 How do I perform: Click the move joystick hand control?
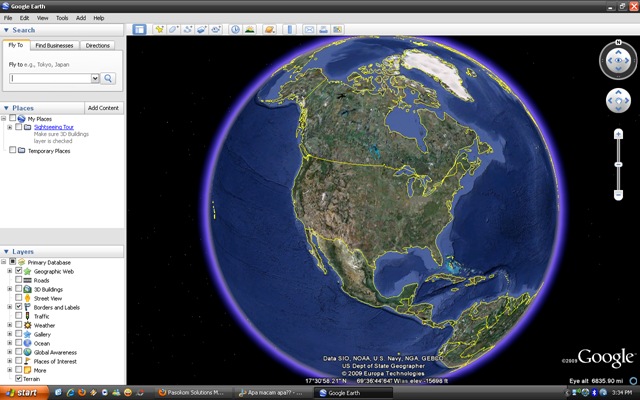(x=618, y=101)
